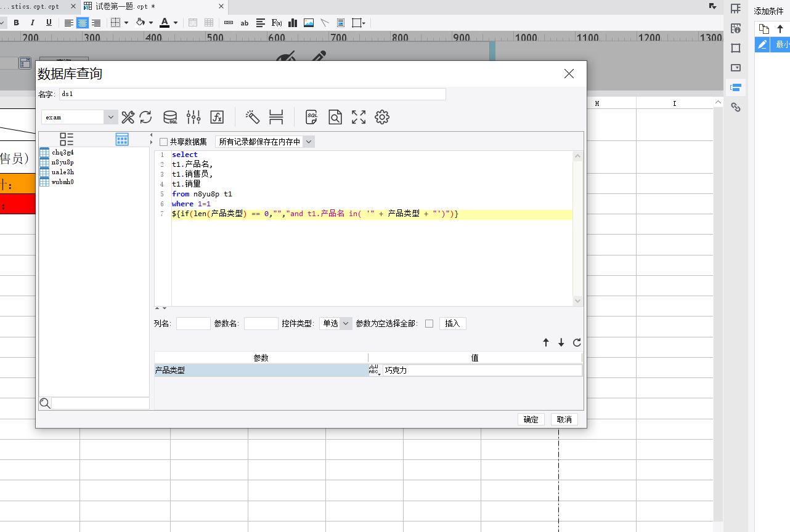
Task: Toggle Underline formatting in main toolbar
Action: pos(49,23)
